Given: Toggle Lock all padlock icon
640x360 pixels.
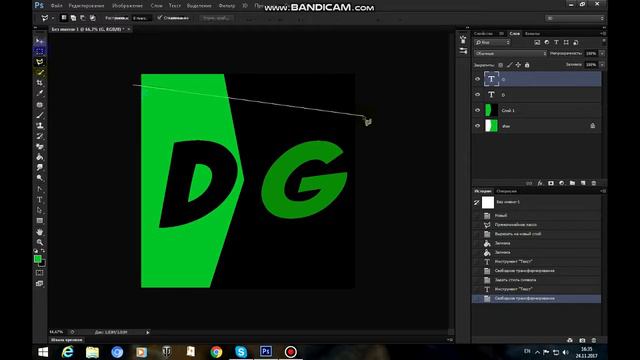Looking at the screenshot, I should pos(527,65).
